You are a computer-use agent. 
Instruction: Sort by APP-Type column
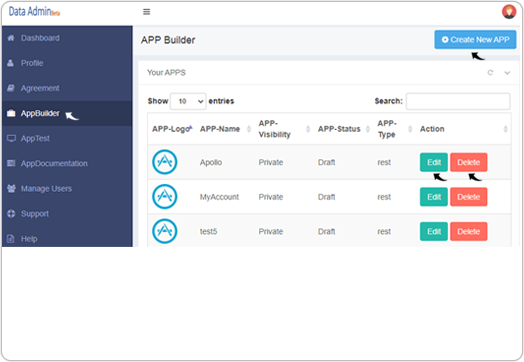[394, 129]
